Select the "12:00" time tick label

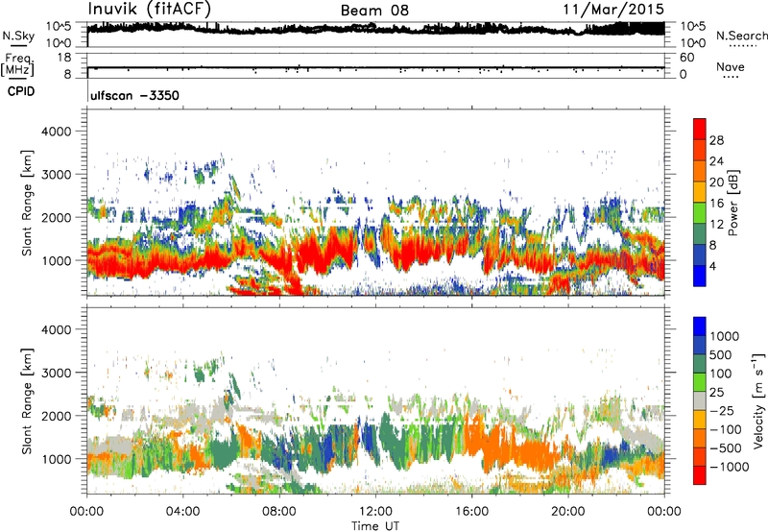pyautogui.click(x=375, y=512)
